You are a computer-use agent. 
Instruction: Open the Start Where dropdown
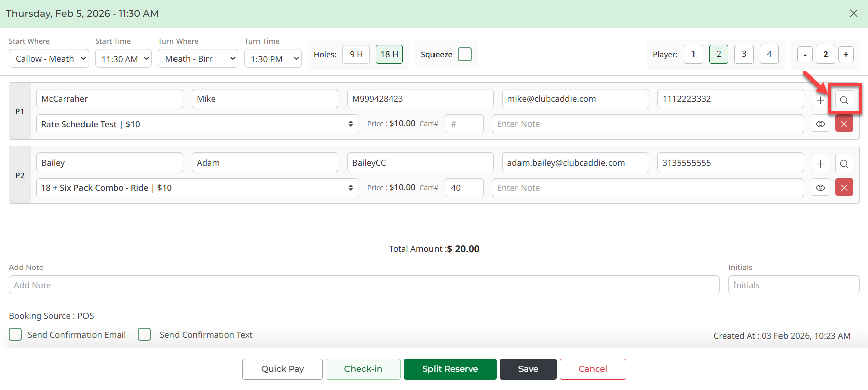[49, 59]
